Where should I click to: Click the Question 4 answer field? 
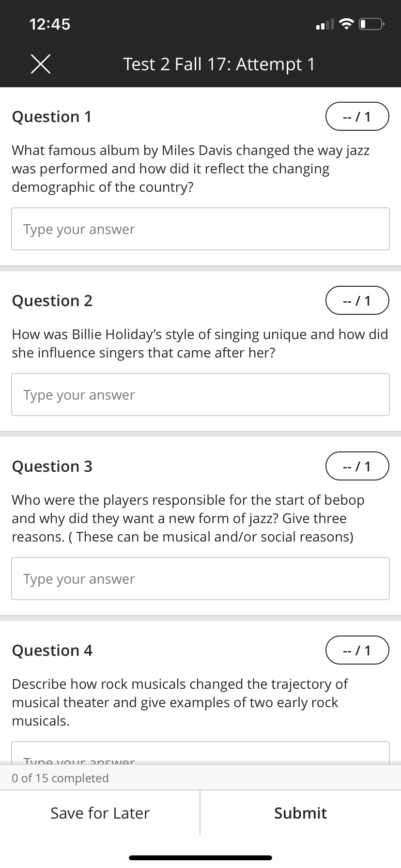click(x=200, y=753)
